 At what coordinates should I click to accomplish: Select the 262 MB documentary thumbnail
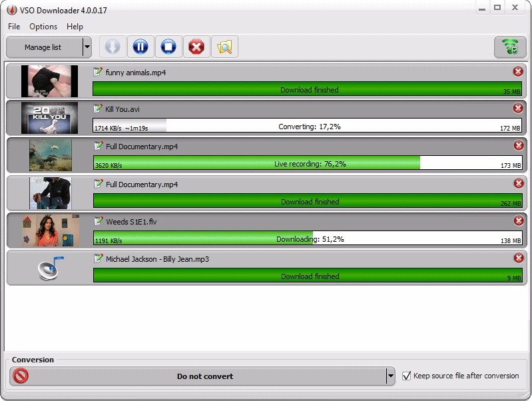pos(51,193)
